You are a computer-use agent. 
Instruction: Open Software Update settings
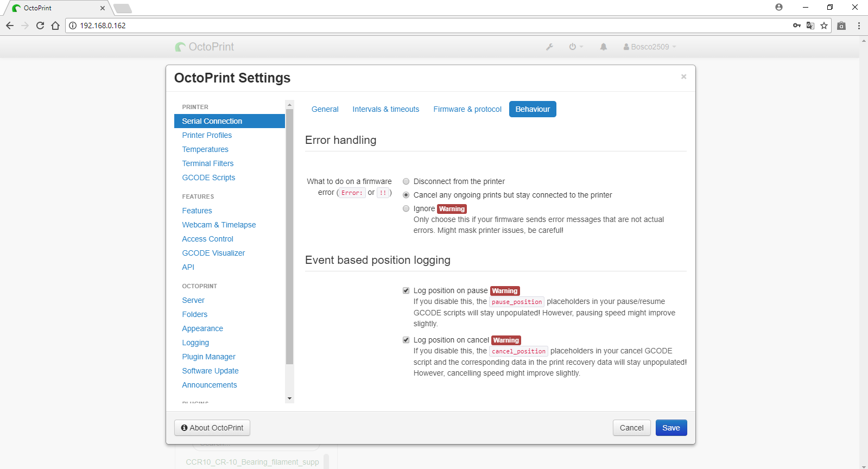pyautogui.click(x=230, y=371)
